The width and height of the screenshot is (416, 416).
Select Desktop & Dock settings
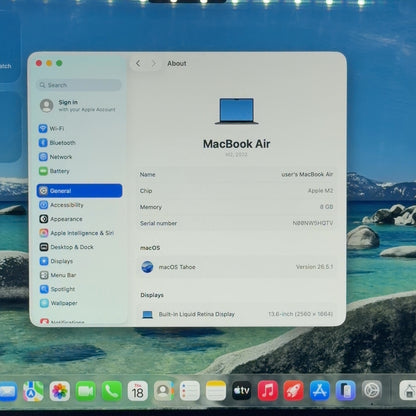pyautogui.click(x=66, y=247)
